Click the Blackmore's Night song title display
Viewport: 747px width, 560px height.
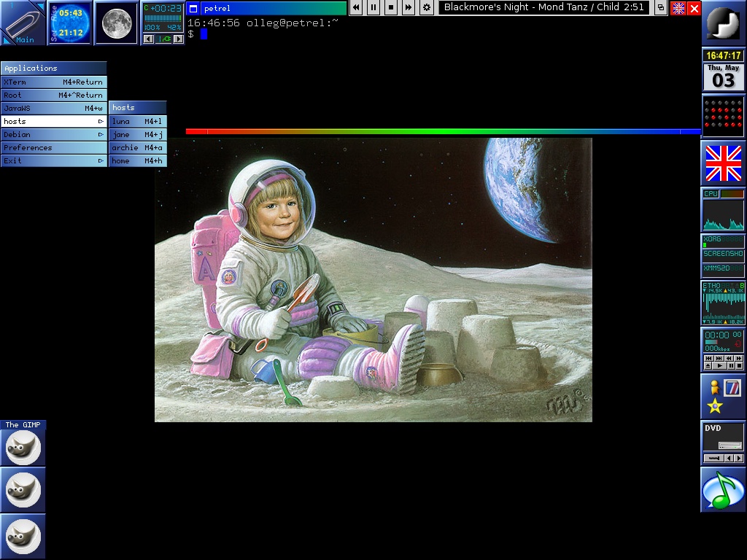543,7
